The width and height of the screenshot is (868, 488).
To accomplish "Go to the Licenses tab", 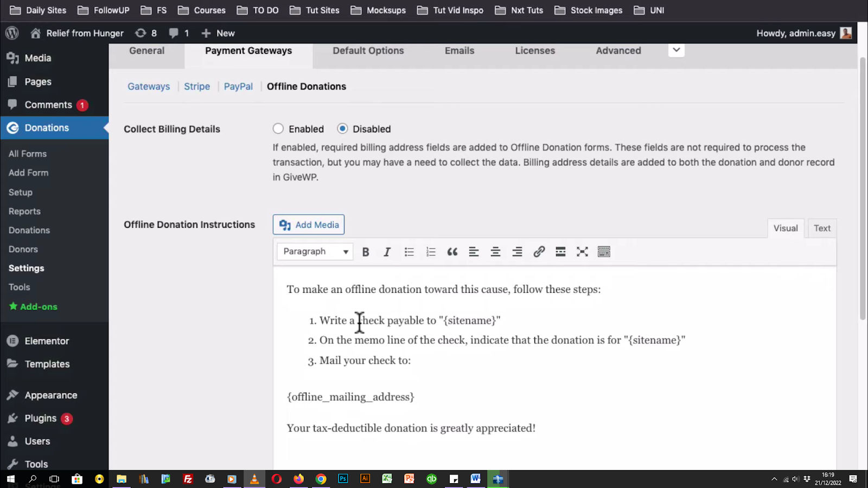I will (535, 50).
